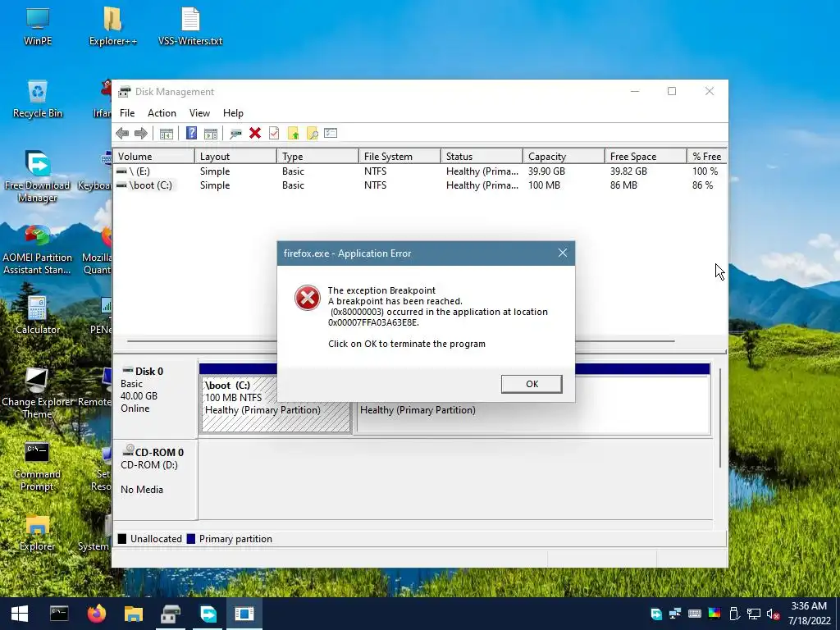Select the VSS-Writers.txt desktop file
Viewport: 840px width, 630px height.
190,27
